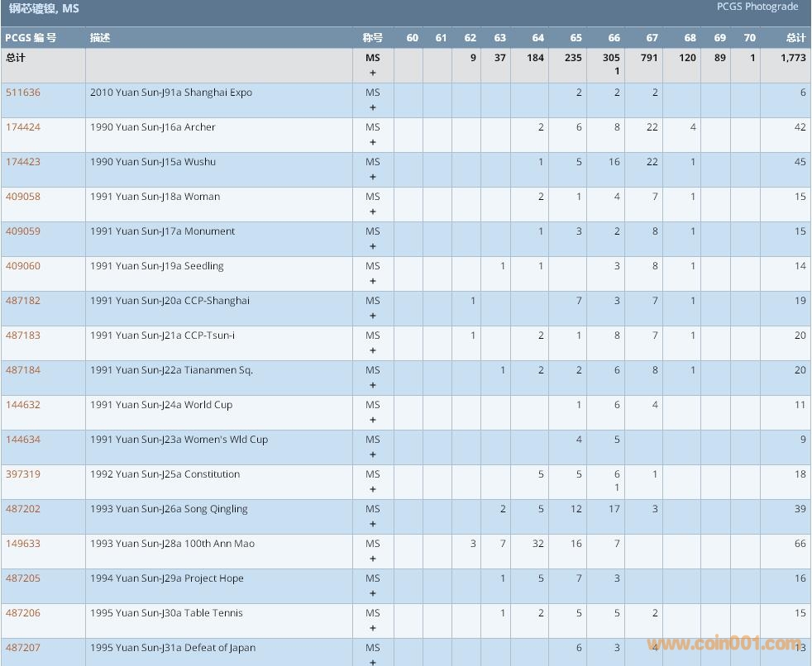The height and width of the screenshot is (666, 812).
Task: Click the 描述 column header
Action: pyautogui.click(x=100, y=38)
